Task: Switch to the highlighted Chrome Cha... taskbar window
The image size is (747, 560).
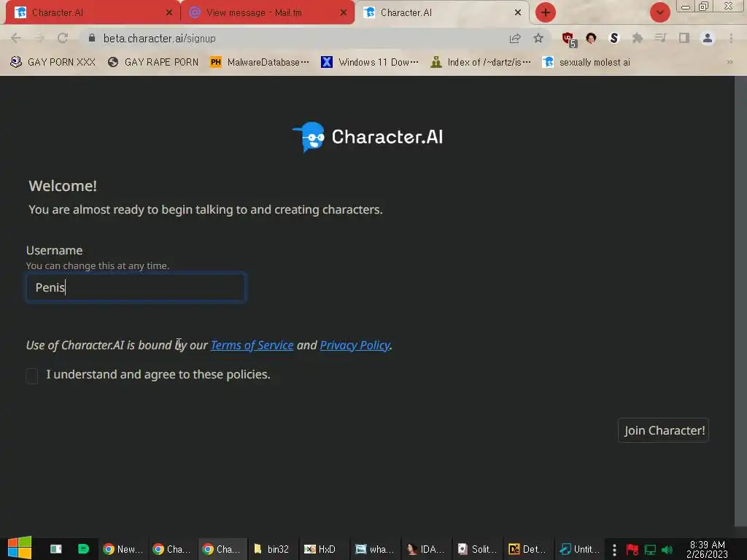Action: [x=222, y=549]
